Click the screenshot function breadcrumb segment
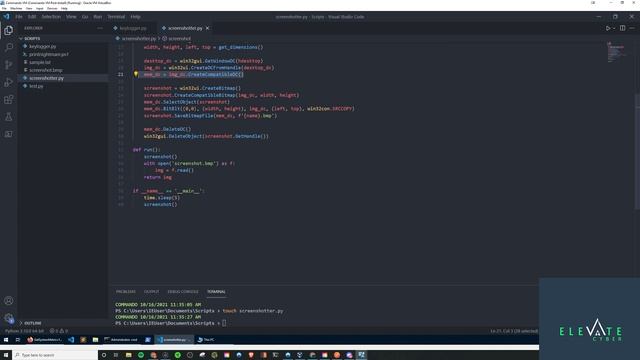The width and height of the screenshot is (640, 360). click(x=179, y=39)
